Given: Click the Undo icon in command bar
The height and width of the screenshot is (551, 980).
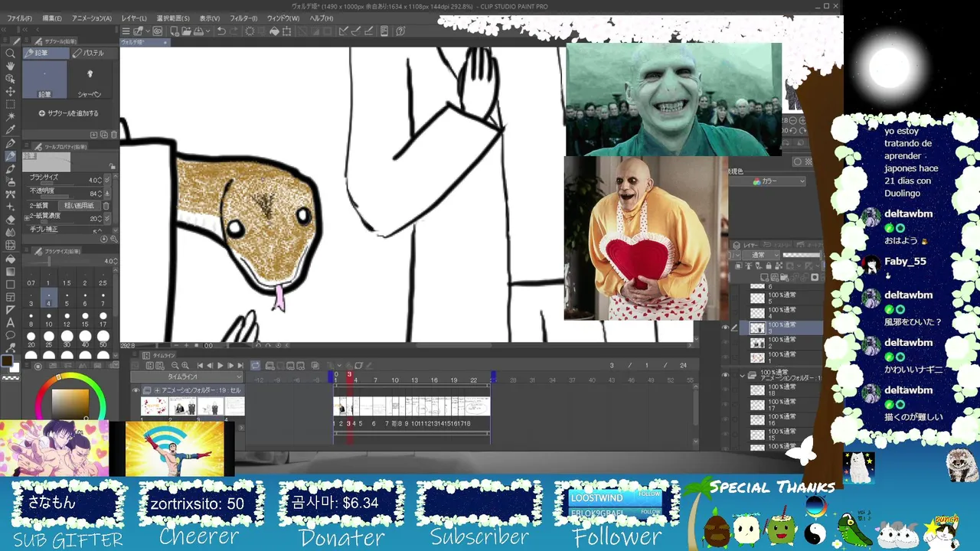Looking at the screenshot, I should (x=221, y=31).
